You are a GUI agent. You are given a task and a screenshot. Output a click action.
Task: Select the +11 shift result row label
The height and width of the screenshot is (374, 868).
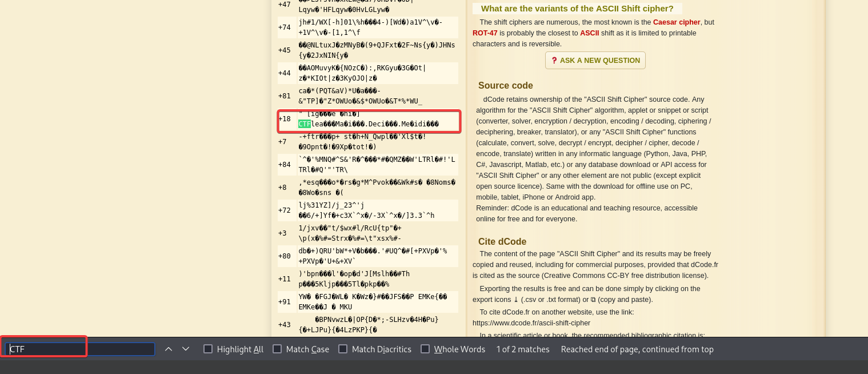pyautogui.click(x=285, y=279)
